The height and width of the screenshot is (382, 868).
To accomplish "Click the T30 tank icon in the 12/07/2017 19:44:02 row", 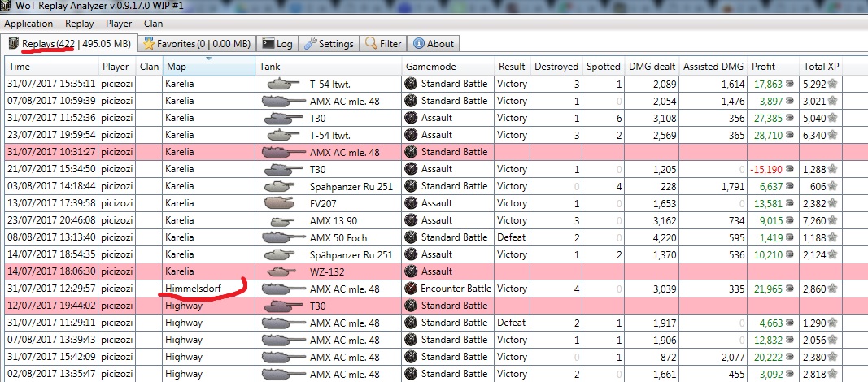I will (x=283, y=306).
